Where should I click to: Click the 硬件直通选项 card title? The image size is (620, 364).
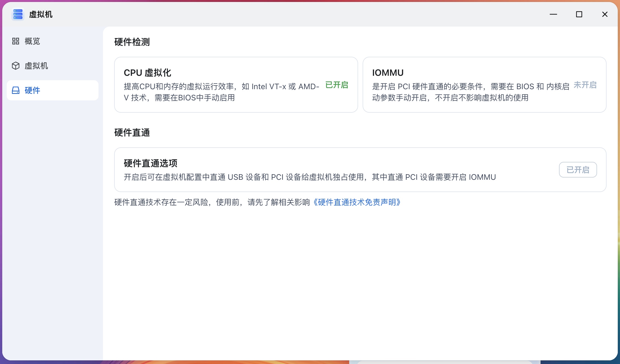(151, 163)
